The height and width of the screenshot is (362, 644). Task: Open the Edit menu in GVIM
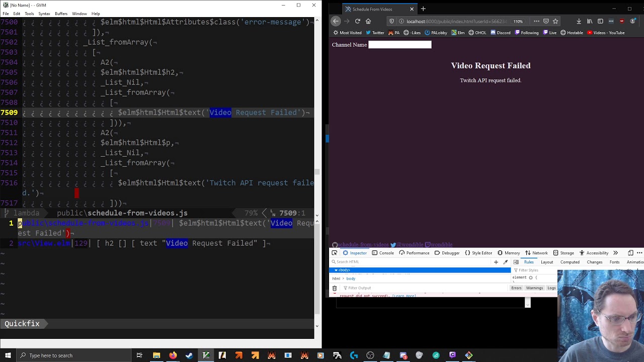coord(17,14)
